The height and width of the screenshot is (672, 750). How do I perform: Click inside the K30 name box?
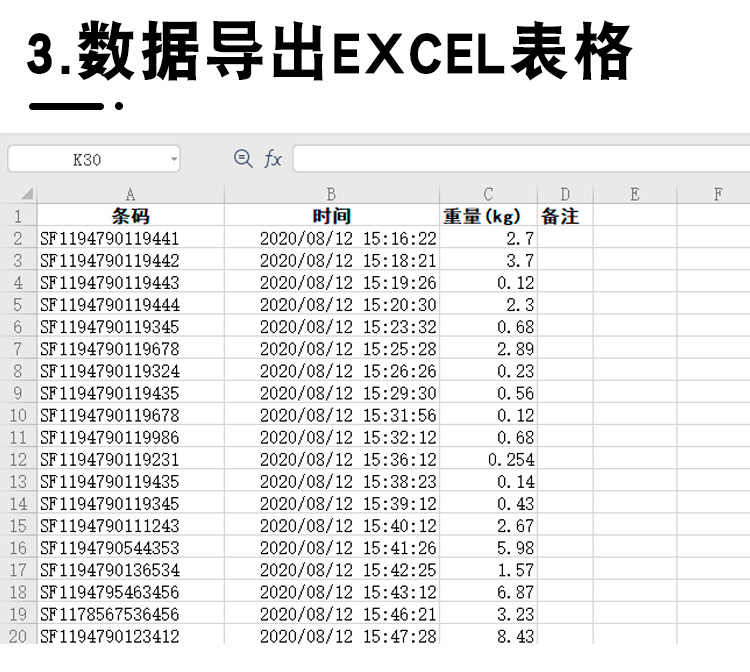tap(87, 159)
